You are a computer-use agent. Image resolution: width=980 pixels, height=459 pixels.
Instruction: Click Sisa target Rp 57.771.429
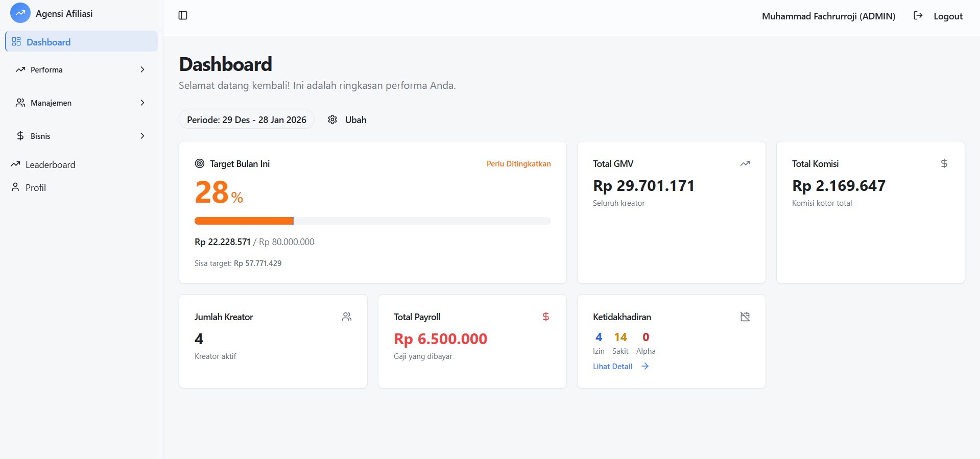point(238,263)
